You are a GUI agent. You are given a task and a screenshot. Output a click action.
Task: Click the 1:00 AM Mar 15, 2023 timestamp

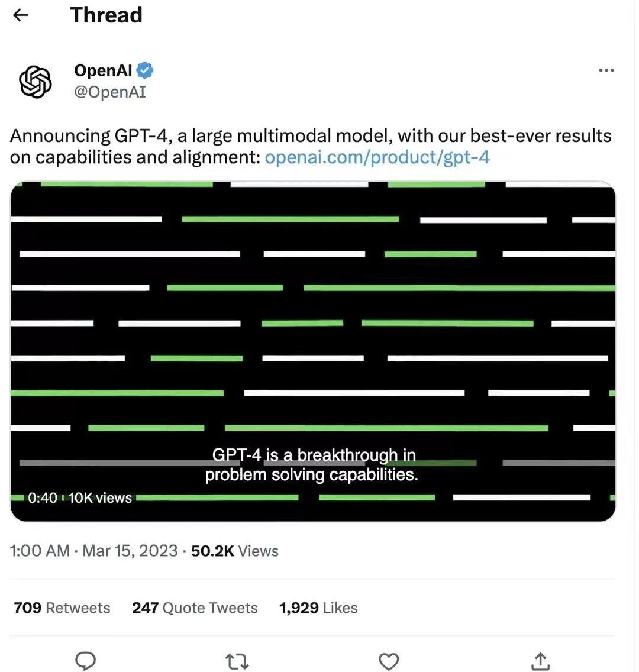[93, 551]
